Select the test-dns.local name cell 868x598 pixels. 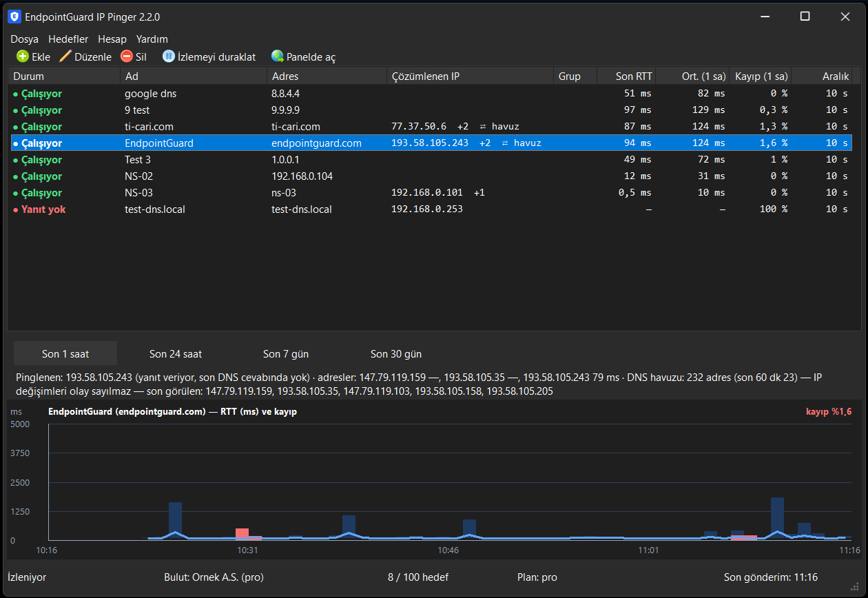[155, 209]
